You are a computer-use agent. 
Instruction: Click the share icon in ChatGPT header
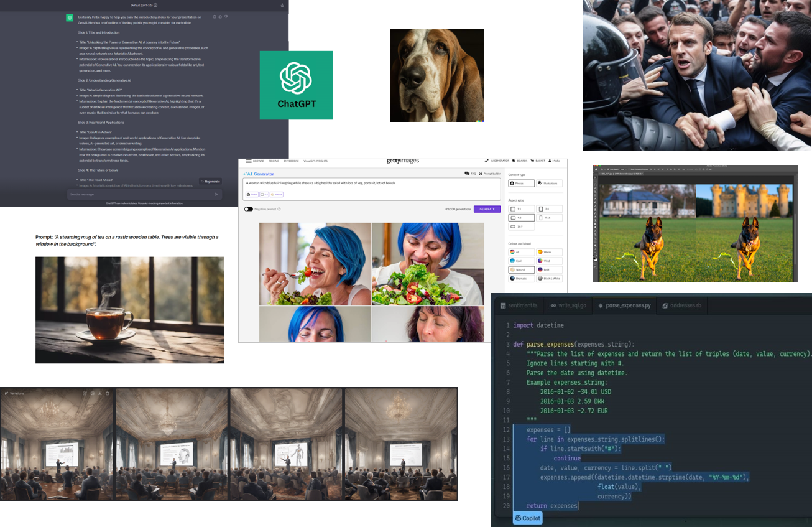click(282, 5)
